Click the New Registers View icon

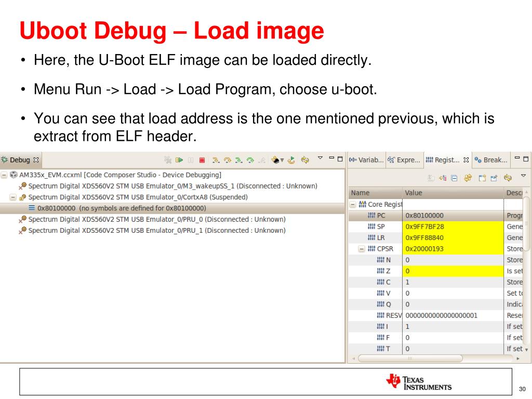point(482,178)
